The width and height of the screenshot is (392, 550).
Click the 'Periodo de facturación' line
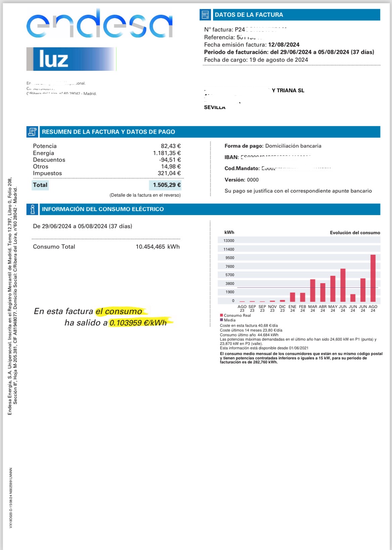289,52
